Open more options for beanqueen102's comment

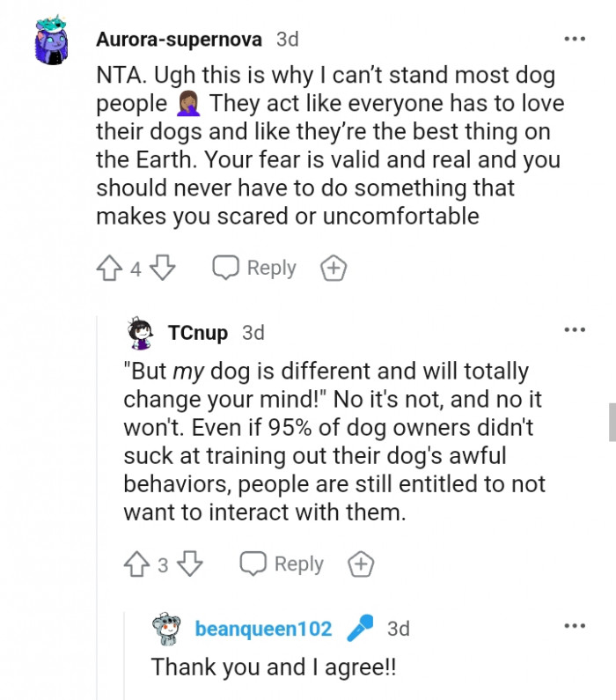pos(575,626)
